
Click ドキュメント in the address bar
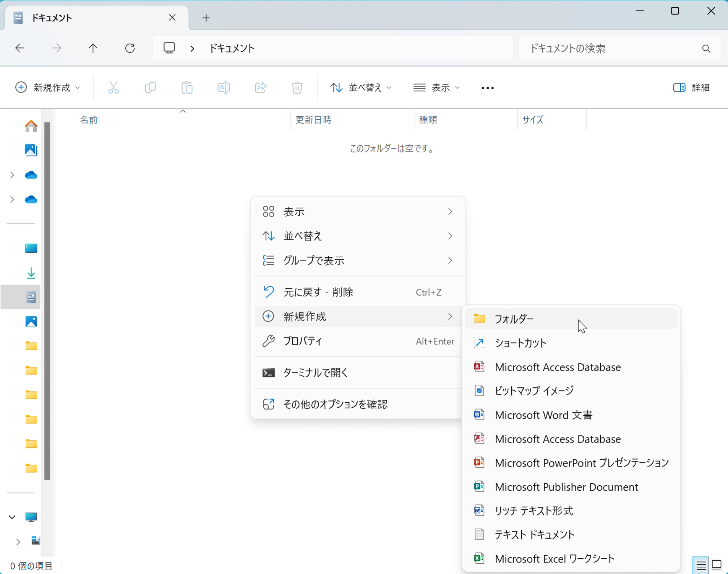tap(232, 49)
